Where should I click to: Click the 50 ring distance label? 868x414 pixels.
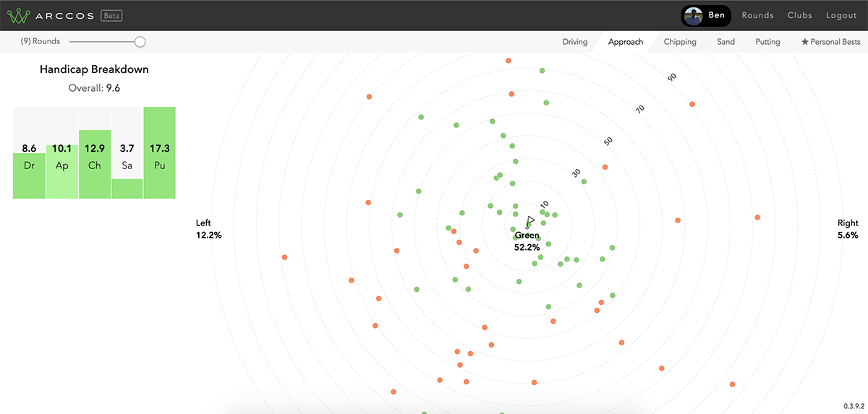[x=608, y=141]
